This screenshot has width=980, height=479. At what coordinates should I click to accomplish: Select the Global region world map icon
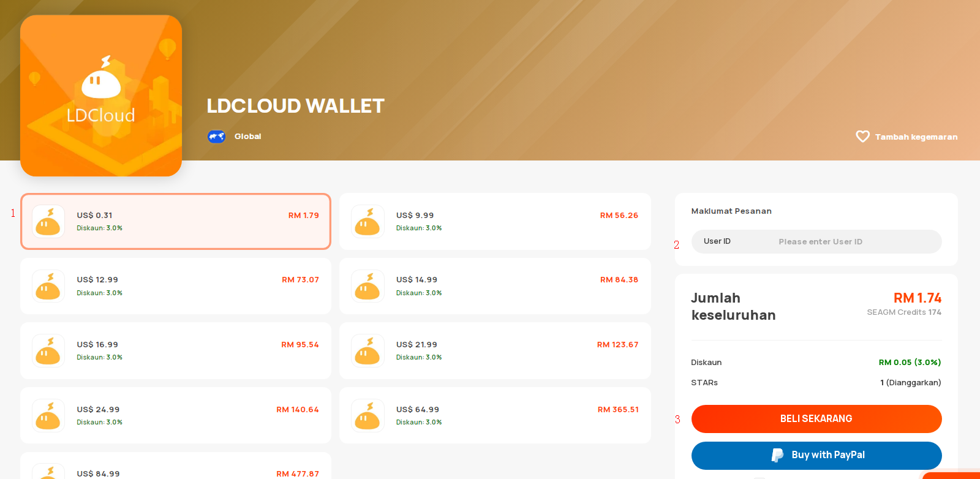tap(216, 137)
